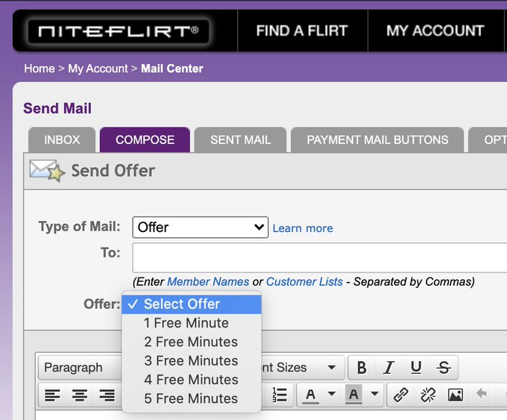
Task: Open the Member Names link
Action: pos(208,282)
